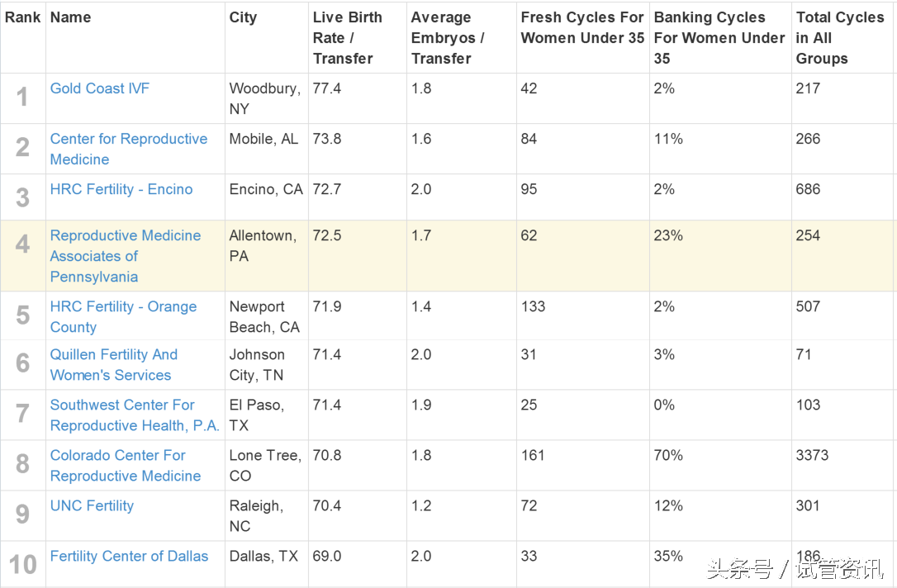Sort by the Rank column header
897x588 pixels.
pos(22,17)
